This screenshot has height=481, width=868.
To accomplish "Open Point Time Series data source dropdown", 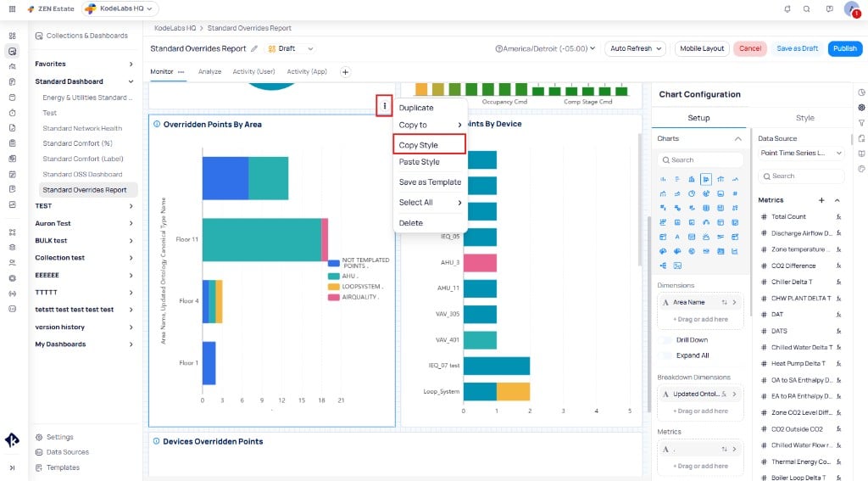I will point(800,153).
